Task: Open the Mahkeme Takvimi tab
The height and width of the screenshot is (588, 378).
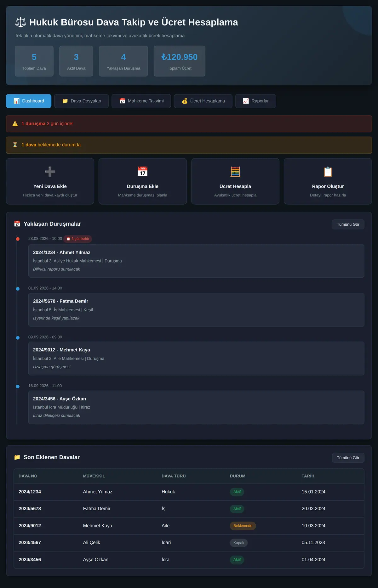Action: 141,101
